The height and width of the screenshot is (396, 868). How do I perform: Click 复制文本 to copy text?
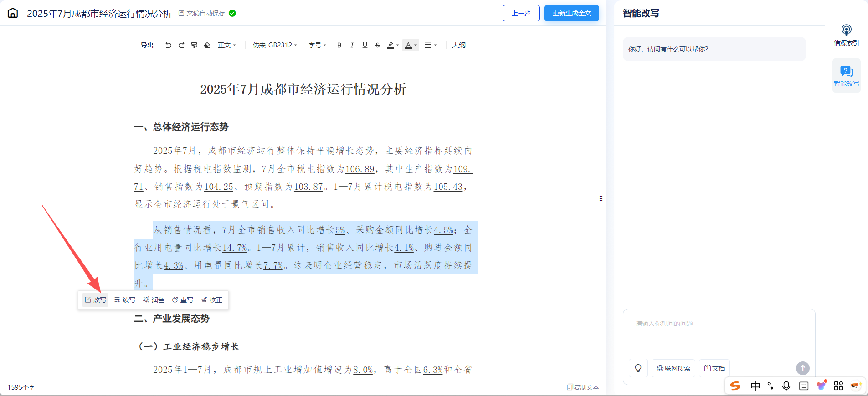[x=583, y=387]
